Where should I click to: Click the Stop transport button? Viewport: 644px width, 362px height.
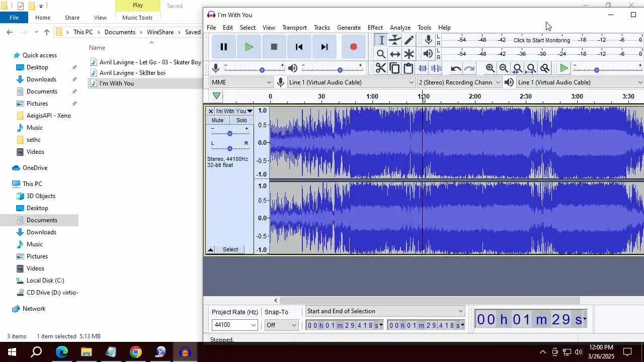[274, 47]
